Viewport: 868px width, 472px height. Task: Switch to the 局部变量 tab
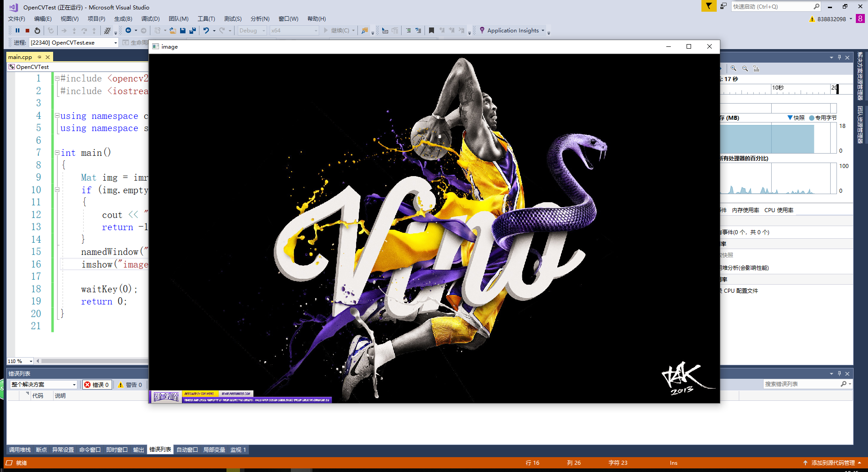coord(214,450)
